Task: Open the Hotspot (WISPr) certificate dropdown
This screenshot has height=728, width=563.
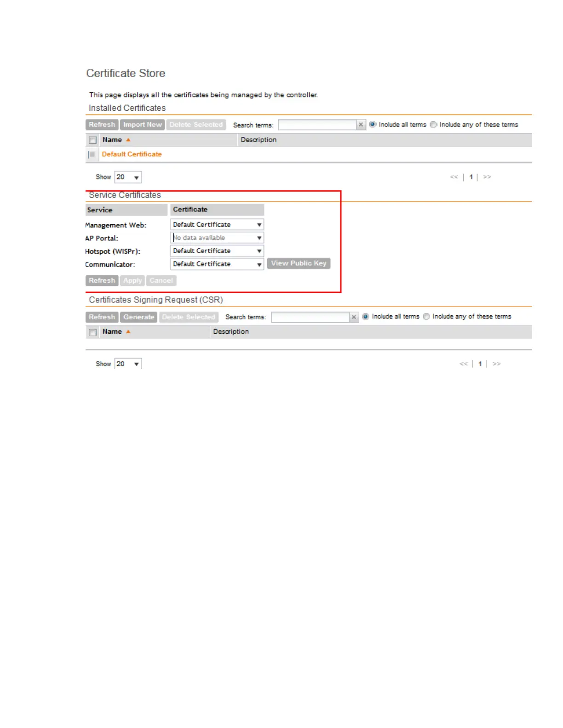Action: [x=217, y=251]
